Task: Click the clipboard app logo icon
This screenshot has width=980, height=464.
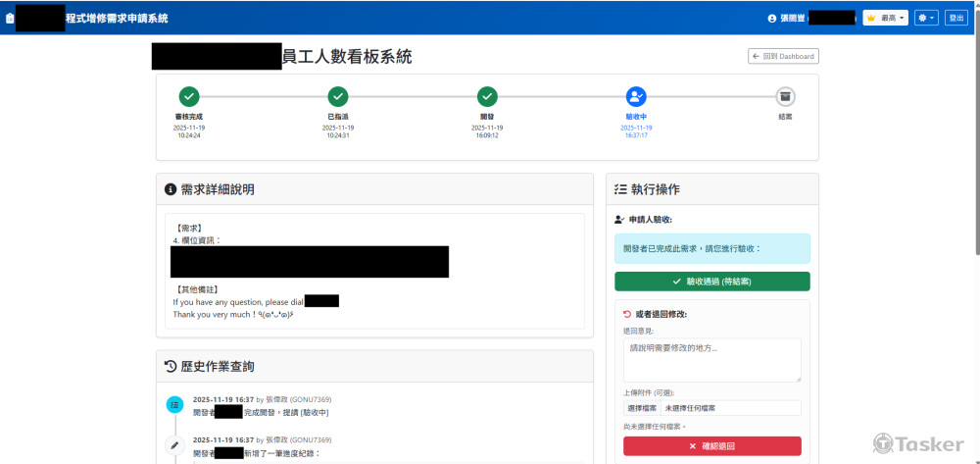Action: tap(9, 18)
